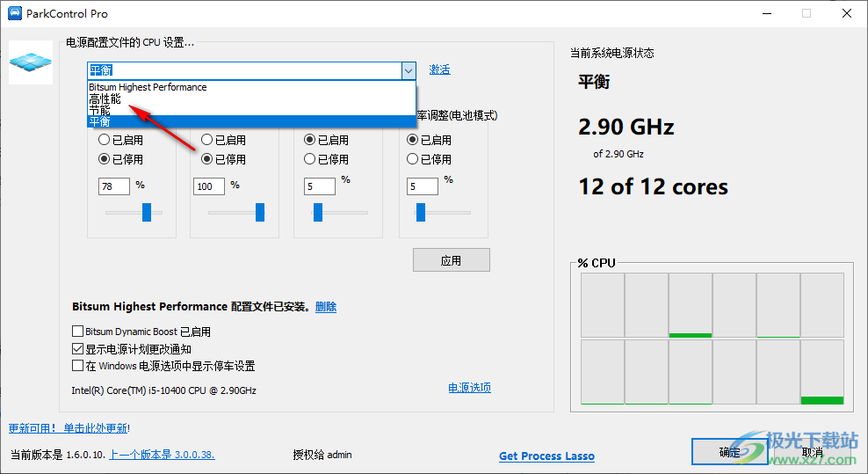Click the 取消 cancel button
The image size is (868, 474).
click(x=812, y=452)
